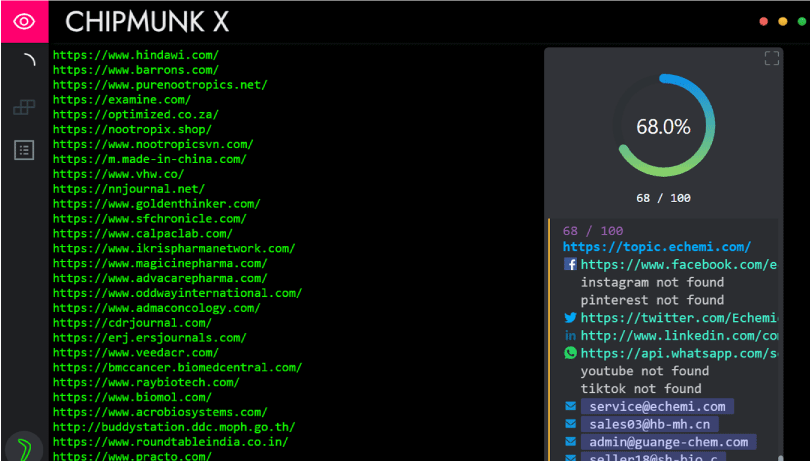Click the WhatsApp icon
This screenshot has width=810, height=461.
point(570,353)
